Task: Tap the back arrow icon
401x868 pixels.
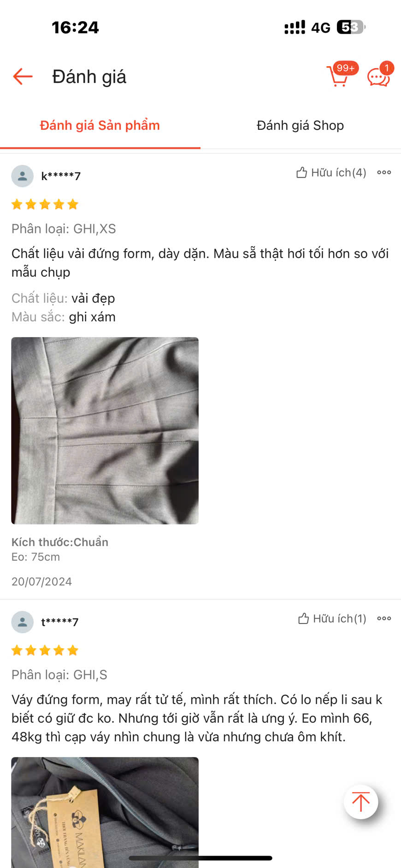Action: pyautogui.click(x=23, y=76)
